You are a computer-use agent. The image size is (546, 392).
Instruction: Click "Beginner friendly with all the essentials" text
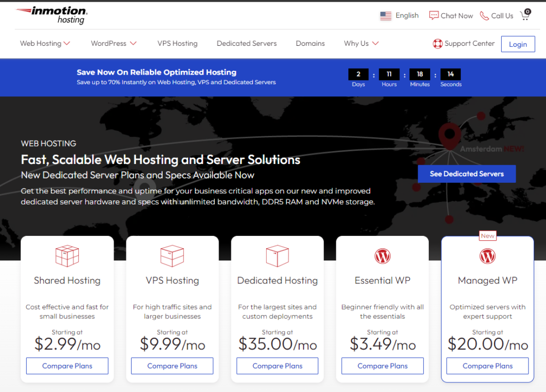point(382,312)
